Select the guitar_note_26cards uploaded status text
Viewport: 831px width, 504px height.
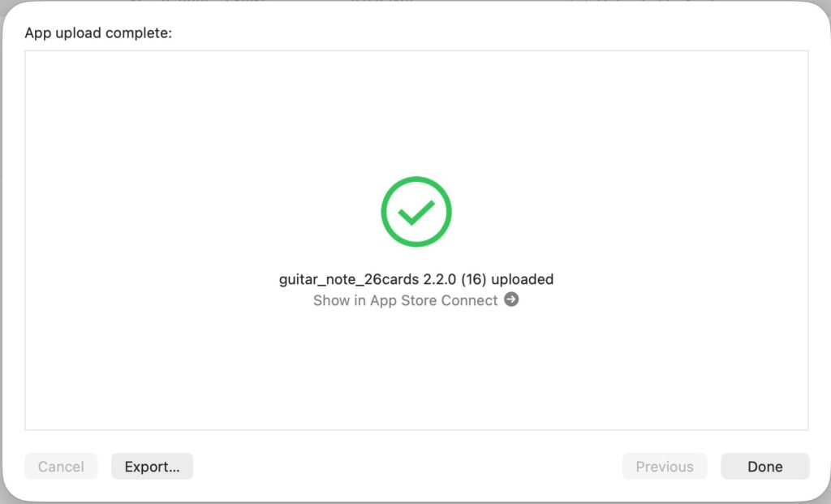[x=415, y=279]
